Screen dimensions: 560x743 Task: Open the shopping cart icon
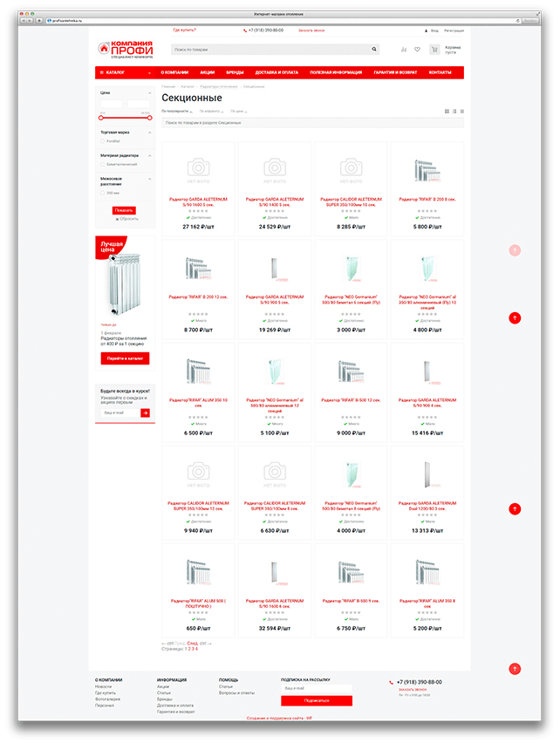coord(434,50)
